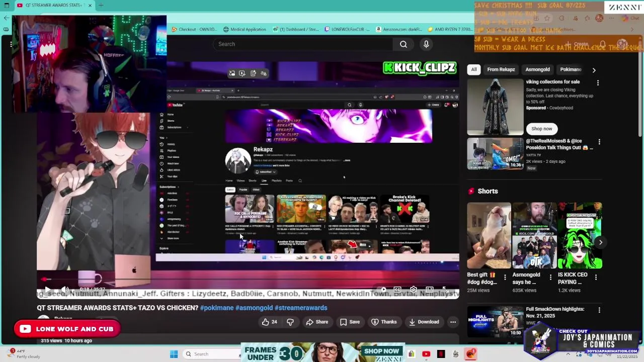Viewport: 644px width, 362px height.
Task: Seek along the red video progress bar
Action: pos(248,279)
